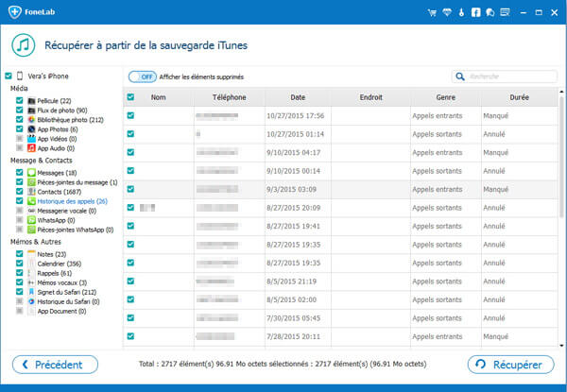Sort by the Date column header
This screenshot has height=392, width=567.
click(x=298, y=96)
